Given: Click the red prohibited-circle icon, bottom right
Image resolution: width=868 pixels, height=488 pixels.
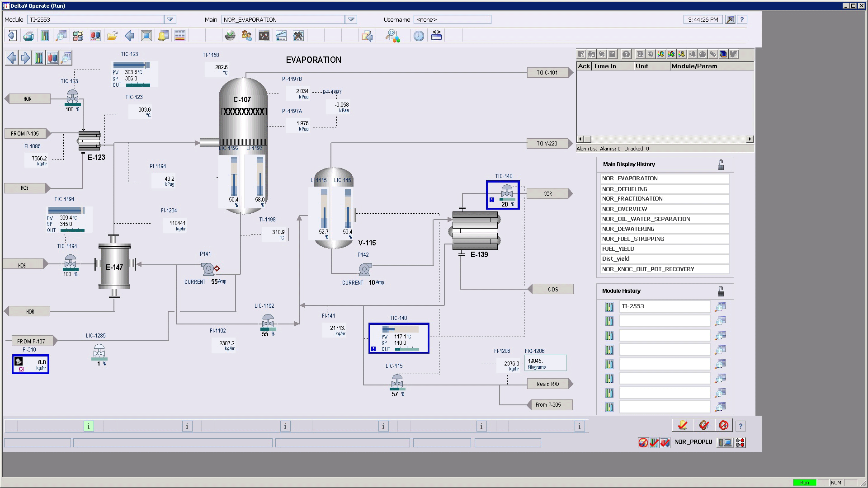Looking at the screenshot, I should [723, 426].
